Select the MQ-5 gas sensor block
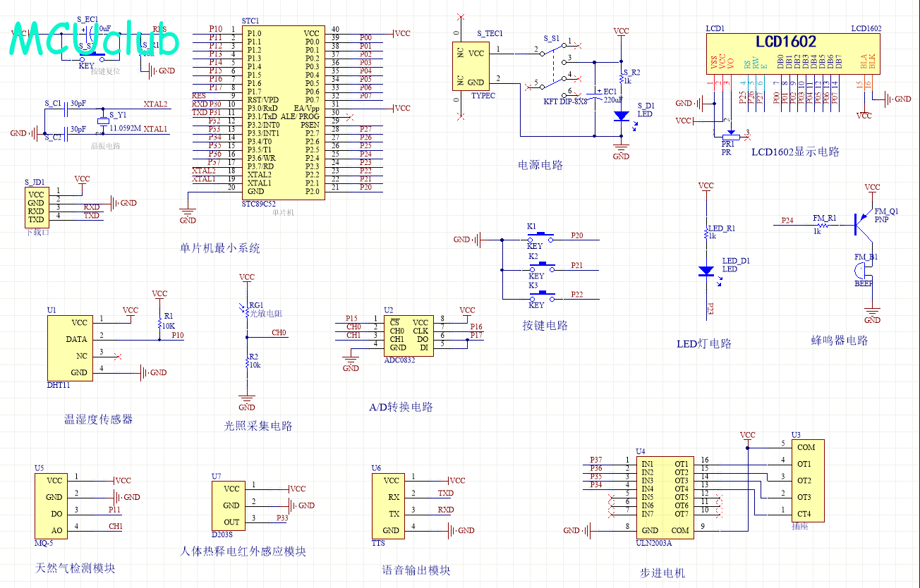920x588 pixels. pyautogui.click(x=50, y=506)
